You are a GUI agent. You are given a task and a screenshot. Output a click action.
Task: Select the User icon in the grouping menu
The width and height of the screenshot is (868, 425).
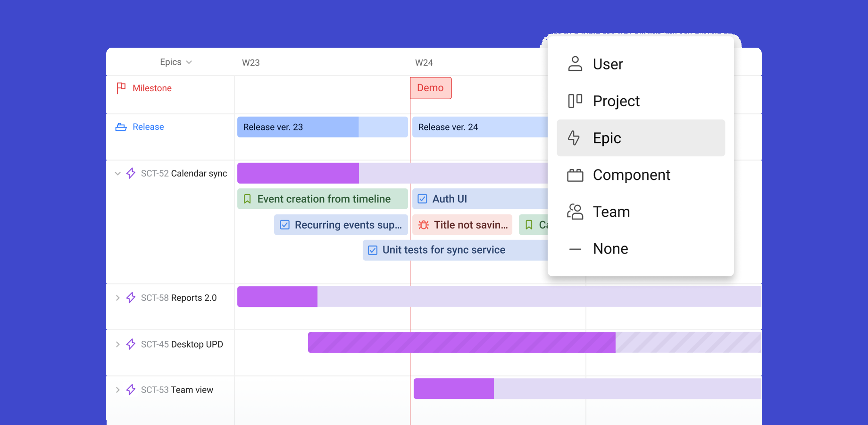(575, 63)
